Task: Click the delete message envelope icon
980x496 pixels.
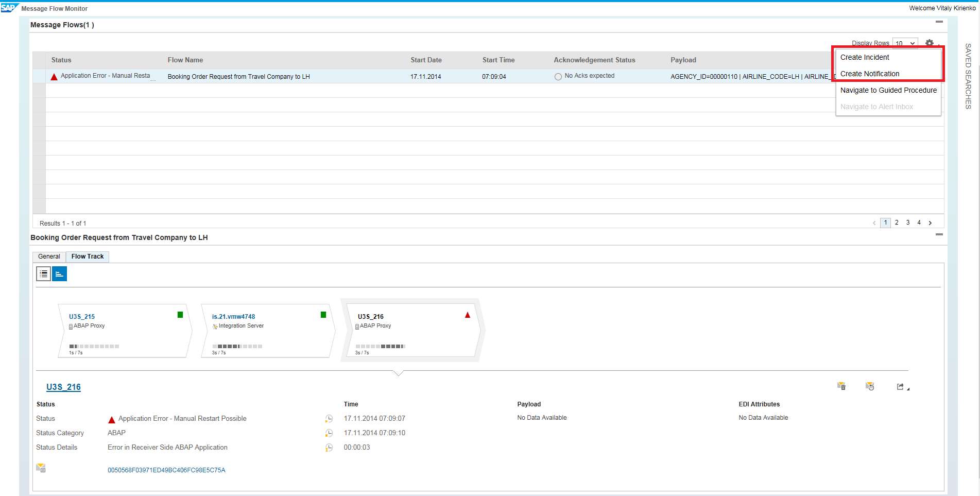Action: click(x=841, y=386)
